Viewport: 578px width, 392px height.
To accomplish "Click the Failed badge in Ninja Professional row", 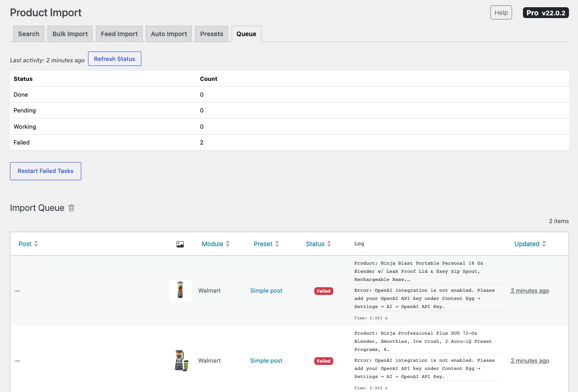I will [x=324, y=361].
